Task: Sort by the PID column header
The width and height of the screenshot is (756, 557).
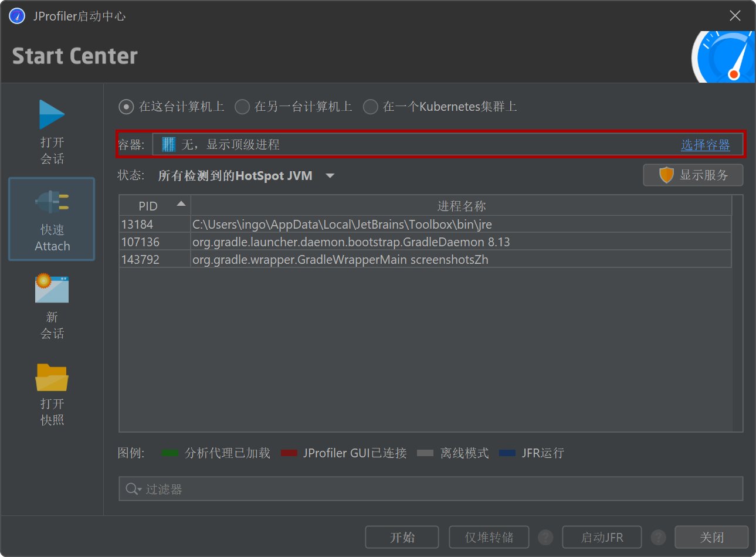Action: point(155,206)
